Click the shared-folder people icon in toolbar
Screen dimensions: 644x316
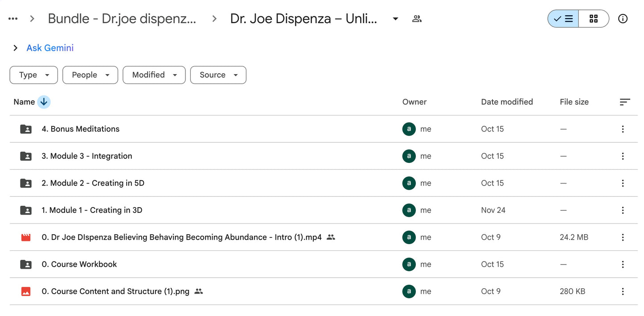click(x=417, y=18)
